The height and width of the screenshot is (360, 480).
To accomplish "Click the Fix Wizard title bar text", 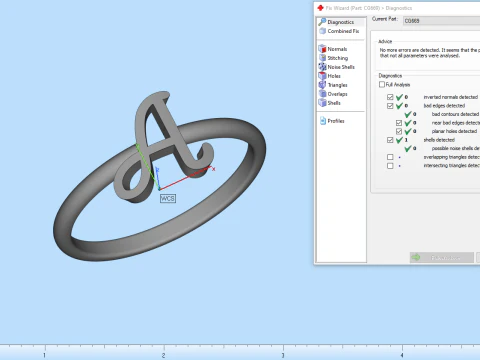I will pyautogui.click(x=369, y=8).
